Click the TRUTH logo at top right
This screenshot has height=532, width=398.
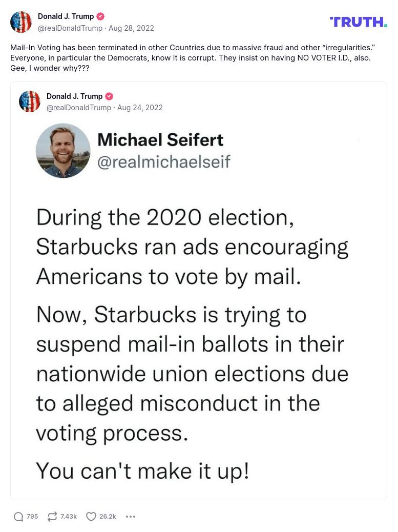[359, 22]
